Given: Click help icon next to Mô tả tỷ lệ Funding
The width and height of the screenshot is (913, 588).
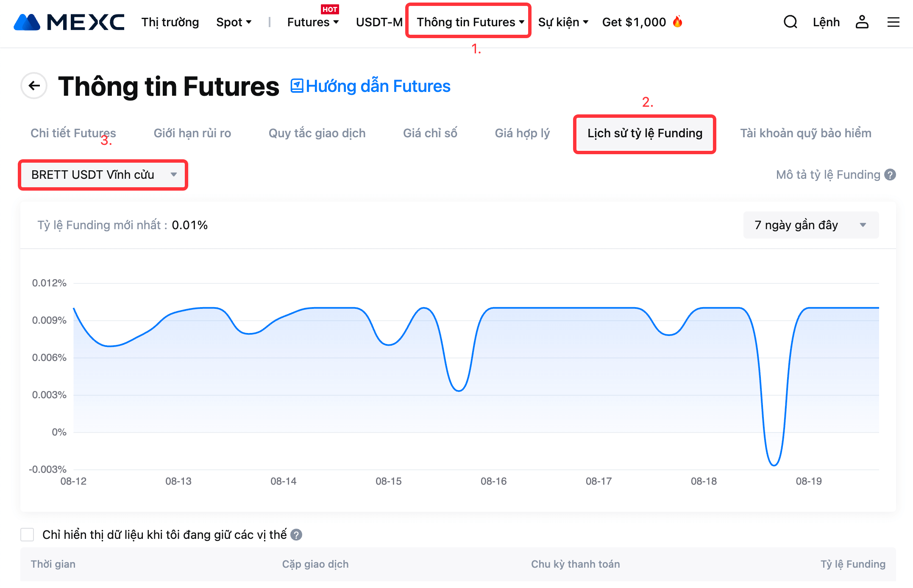Looking at the screenshot, I should coord(890,175).
